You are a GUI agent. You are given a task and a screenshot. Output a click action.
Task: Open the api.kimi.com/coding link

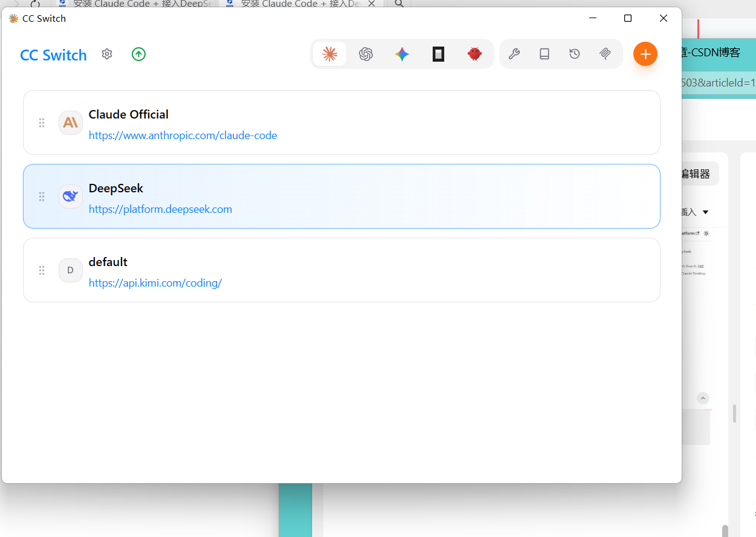(x=155, y=283)
